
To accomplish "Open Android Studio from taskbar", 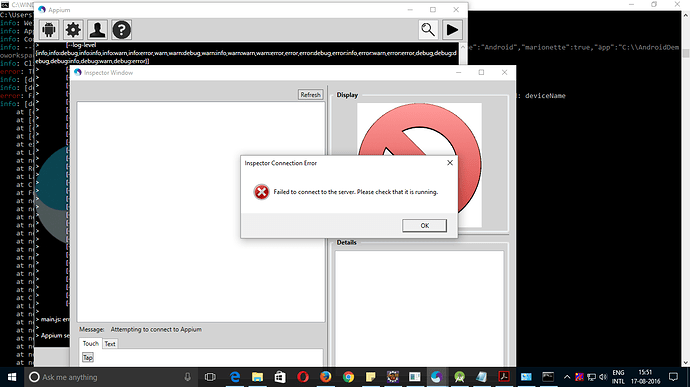I will (459, 377).
